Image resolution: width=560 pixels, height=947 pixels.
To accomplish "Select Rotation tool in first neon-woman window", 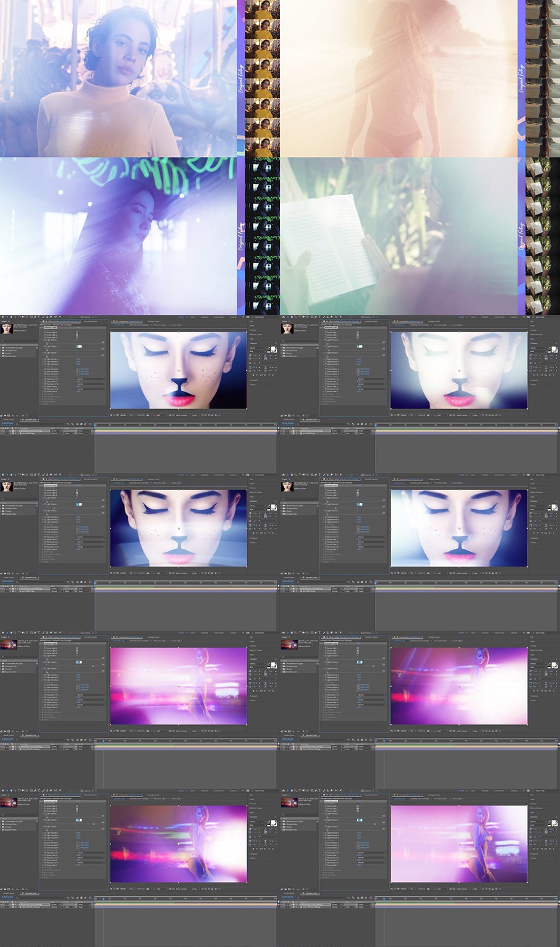I will [19, 633].
